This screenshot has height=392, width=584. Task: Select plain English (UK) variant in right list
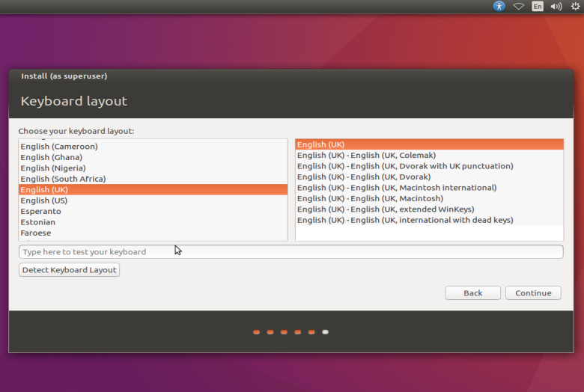point(430,144)
